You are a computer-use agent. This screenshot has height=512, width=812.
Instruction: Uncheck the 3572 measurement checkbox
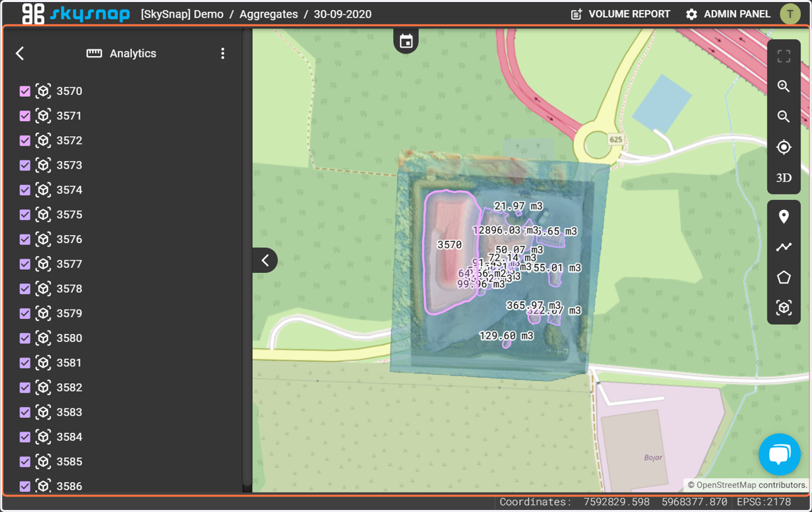coord(25,141)
